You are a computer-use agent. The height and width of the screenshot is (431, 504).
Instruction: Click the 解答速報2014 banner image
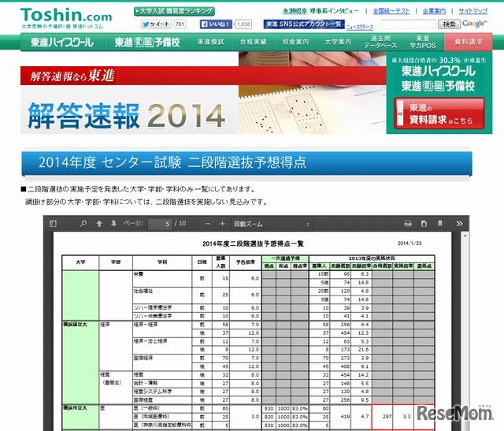coord(203,93)
